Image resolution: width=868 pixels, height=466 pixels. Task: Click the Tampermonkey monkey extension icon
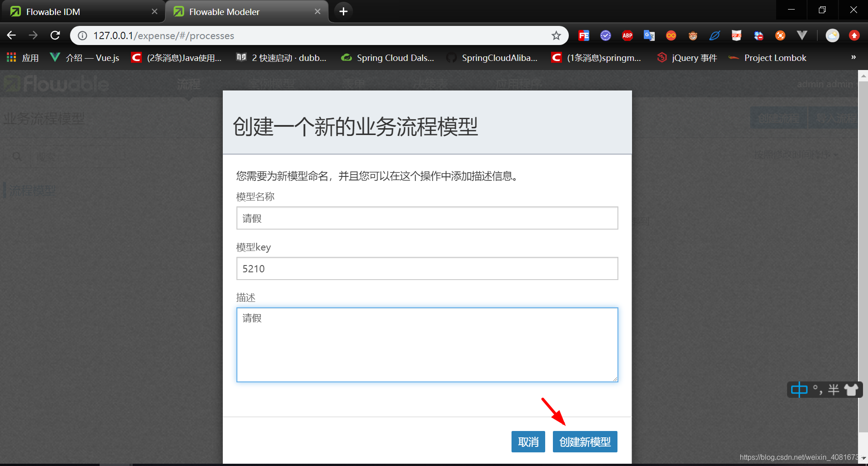point(692,35)
